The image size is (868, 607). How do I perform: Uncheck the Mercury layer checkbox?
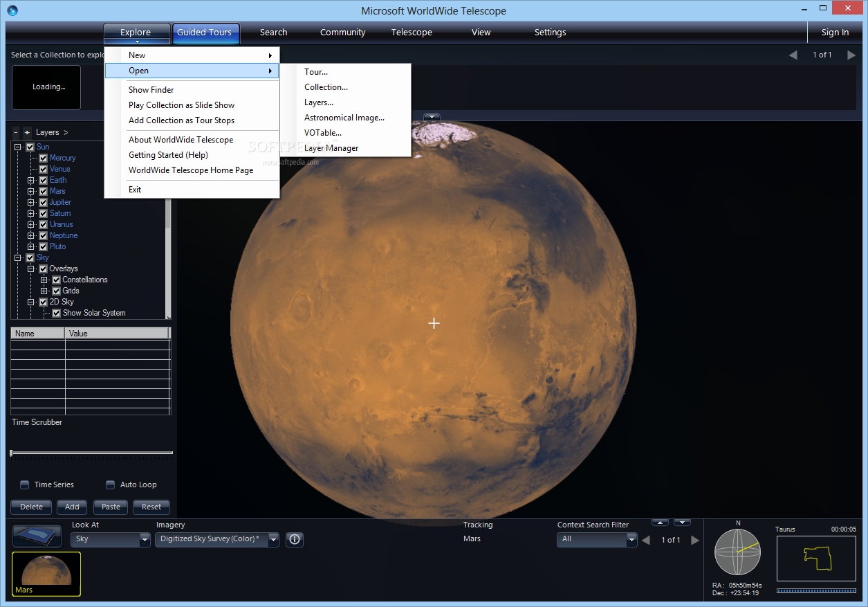tap(43, 158)
